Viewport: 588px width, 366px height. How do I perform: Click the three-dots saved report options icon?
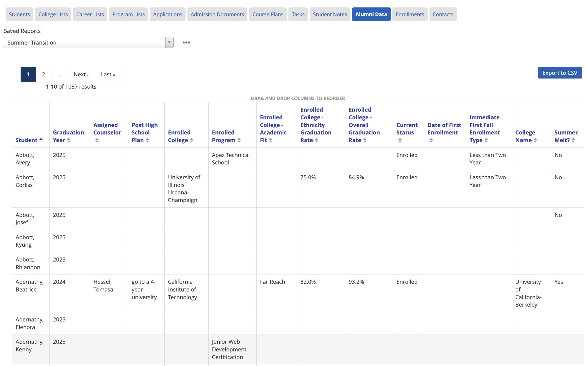click(x=186, y=42)
